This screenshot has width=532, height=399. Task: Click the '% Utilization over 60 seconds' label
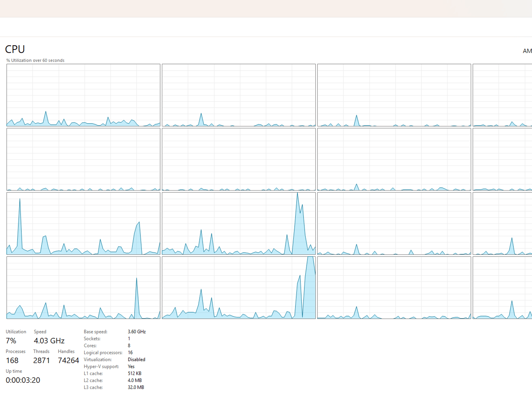[35, 60]
